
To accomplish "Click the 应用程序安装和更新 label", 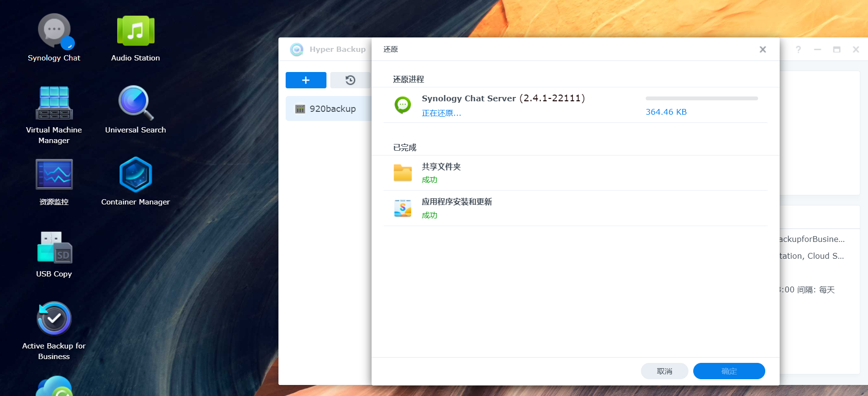I will point(457,202).
